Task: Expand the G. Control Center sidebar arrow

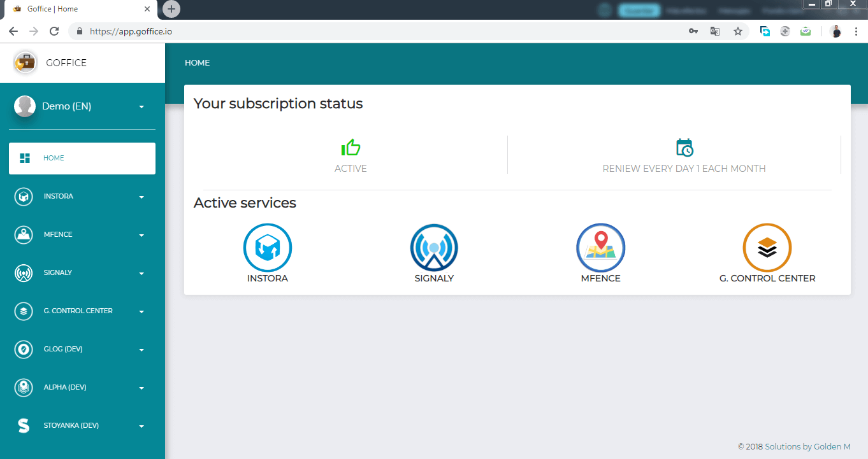Action: [141, 311]
